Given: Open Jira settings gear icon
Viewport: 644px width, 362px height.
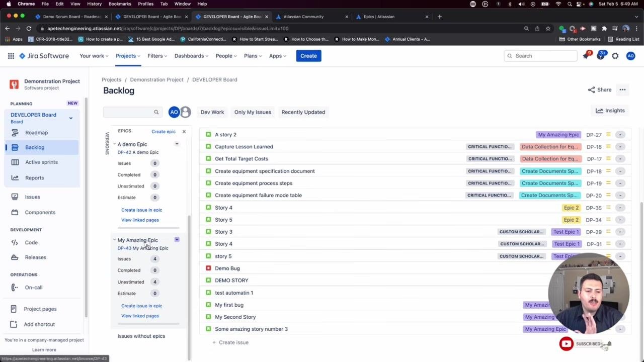Looking at the screenshot, I should point(615,56).
